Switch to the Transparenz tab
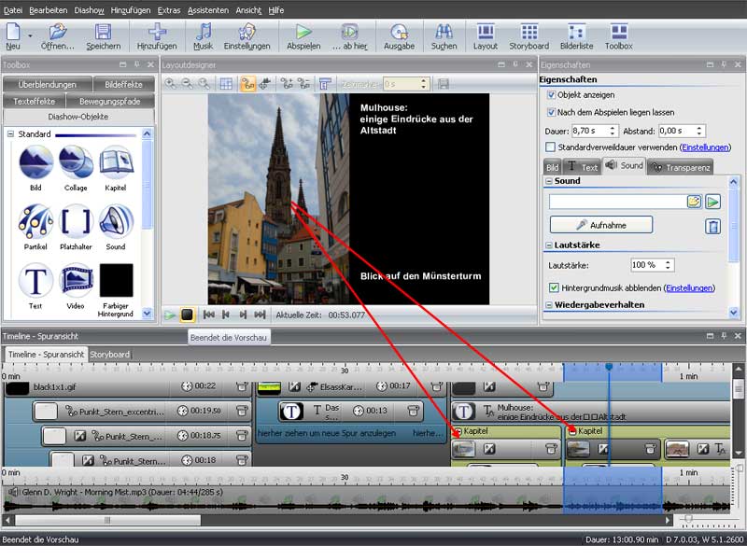747x560 pixels. point(681,167)
